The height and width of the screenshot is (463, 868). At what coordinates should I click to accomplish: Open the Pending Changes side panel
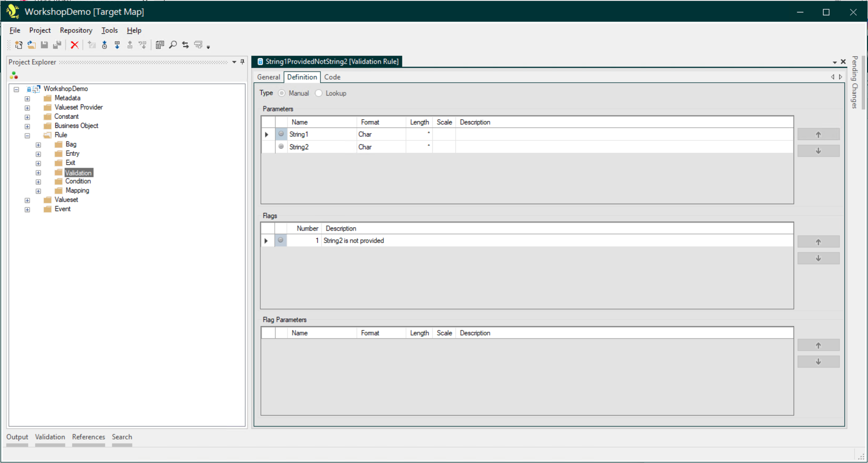[x=855, y=82]
